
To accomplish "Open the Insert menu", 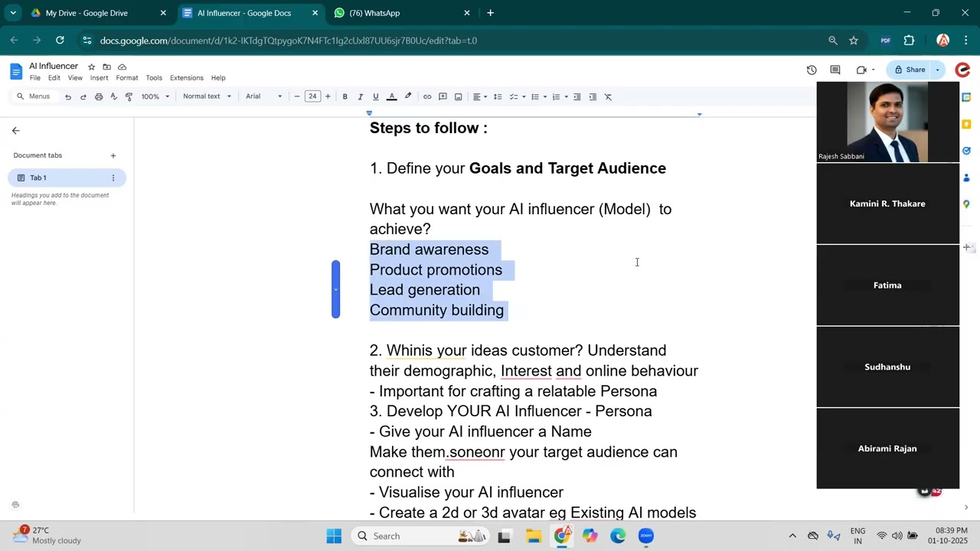I will click(x=100, y=78).
